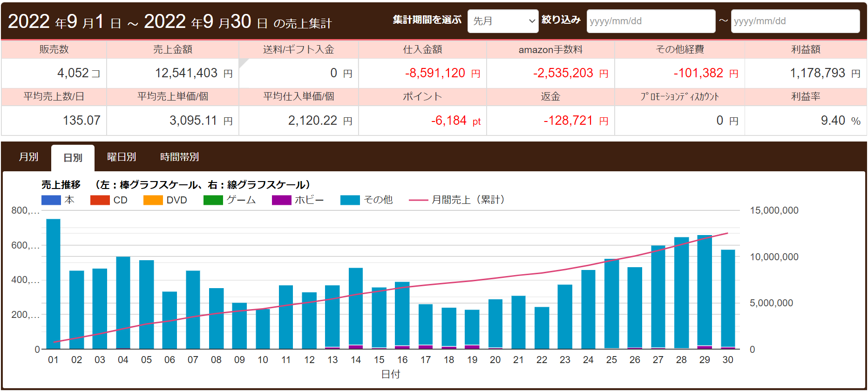Click the bar for day 01
Screen dimensions: 868x391
tap(54, 284)
